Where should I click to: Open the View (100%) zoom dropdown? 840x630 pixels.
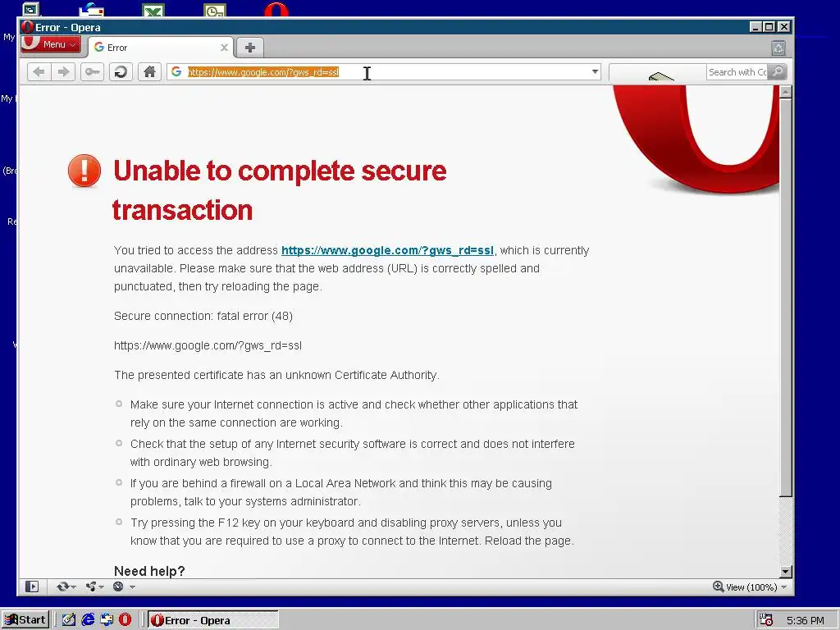click(751, 587)
